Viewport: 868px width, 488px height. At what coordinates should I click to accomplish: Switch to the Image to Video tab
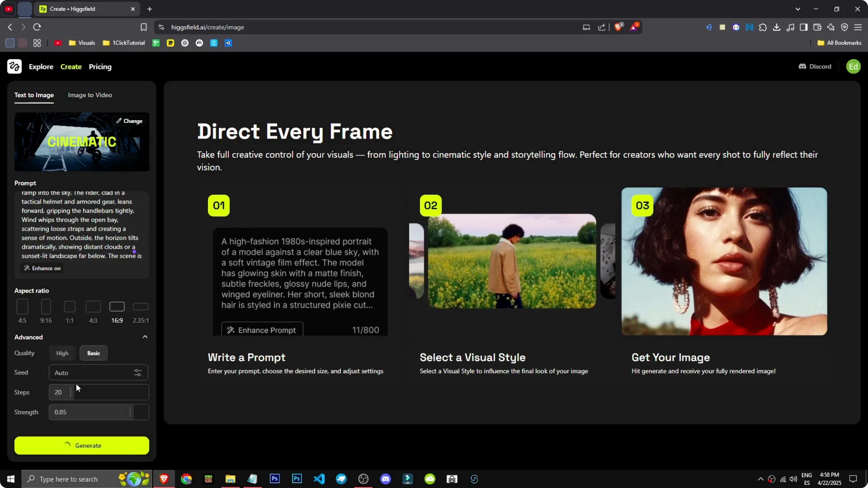[x=90, y=95]
